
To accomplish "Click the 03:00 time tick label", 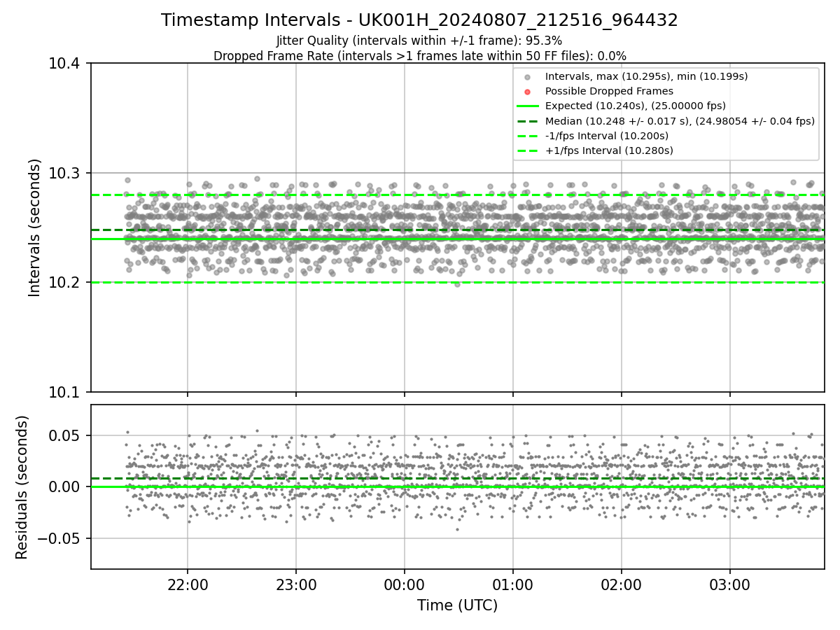I will click(x=730, y=584).
